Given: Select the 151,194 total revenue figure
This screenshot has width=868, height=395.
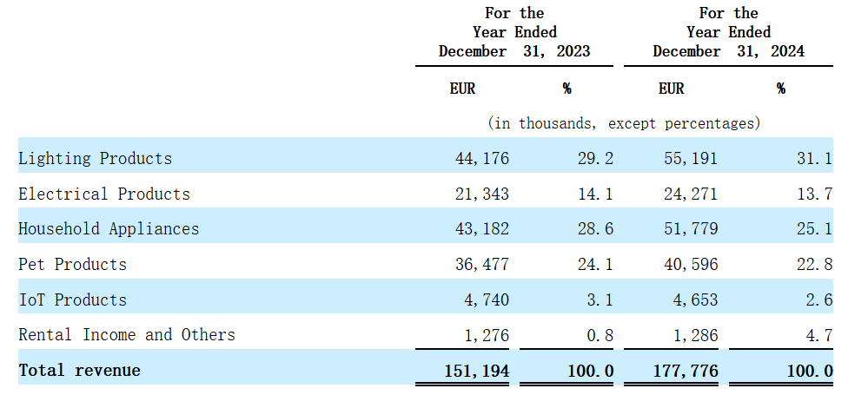Looking at the screenshot, I should (477, 371).
